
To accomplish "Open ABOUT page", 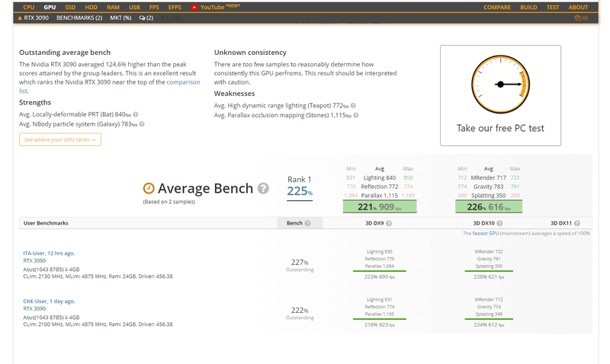I will pos(578,7).
